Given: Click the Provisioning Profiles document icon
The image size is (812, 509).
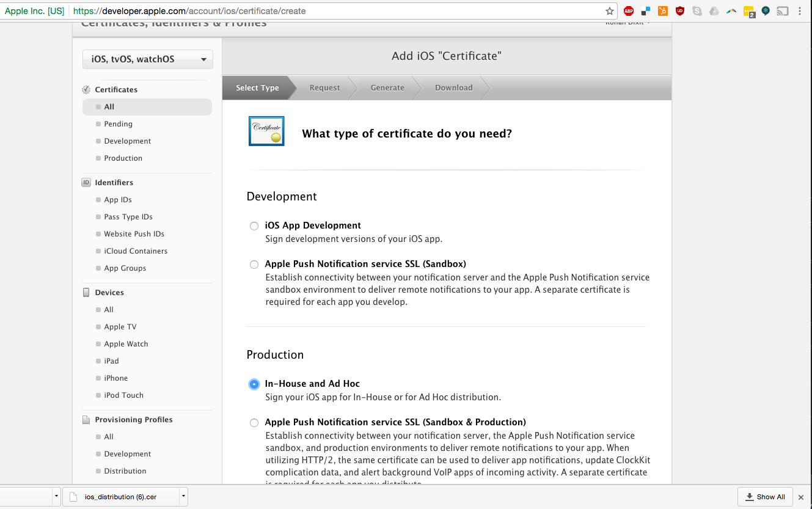Looking at the screenshot, I should 86,420.
